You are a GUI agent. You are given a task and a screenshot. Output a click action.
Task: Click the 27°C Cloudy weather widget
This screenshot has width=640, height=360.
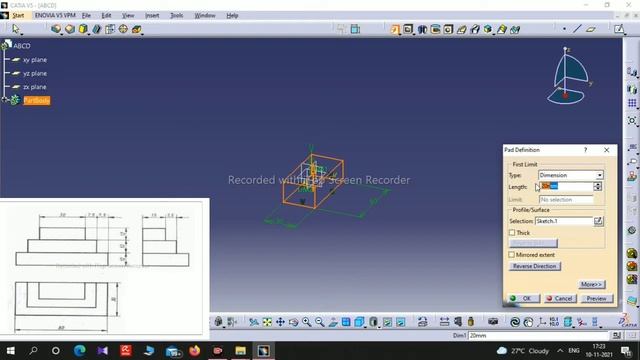coord(523,351)
